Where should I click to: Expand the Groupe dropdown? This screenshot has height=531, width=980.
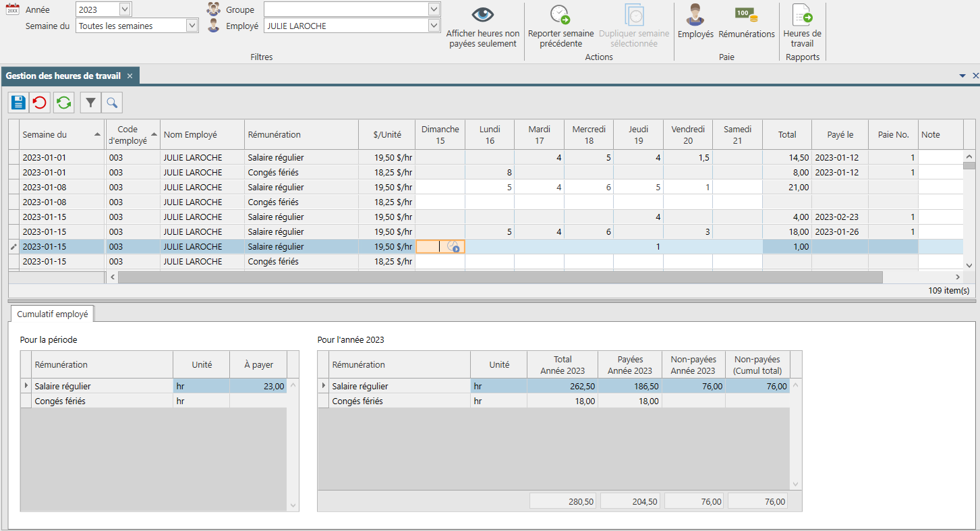(434, 9)
